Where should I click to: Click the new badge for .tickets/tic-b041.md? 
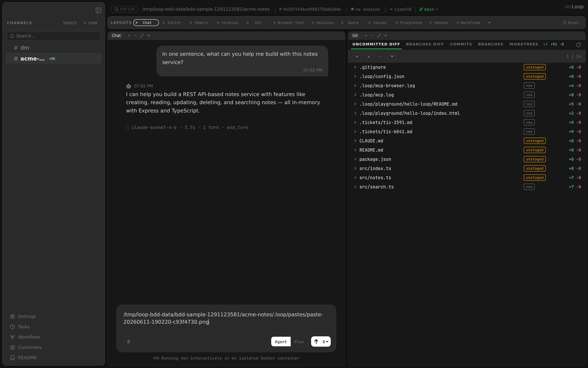[529, 132]
